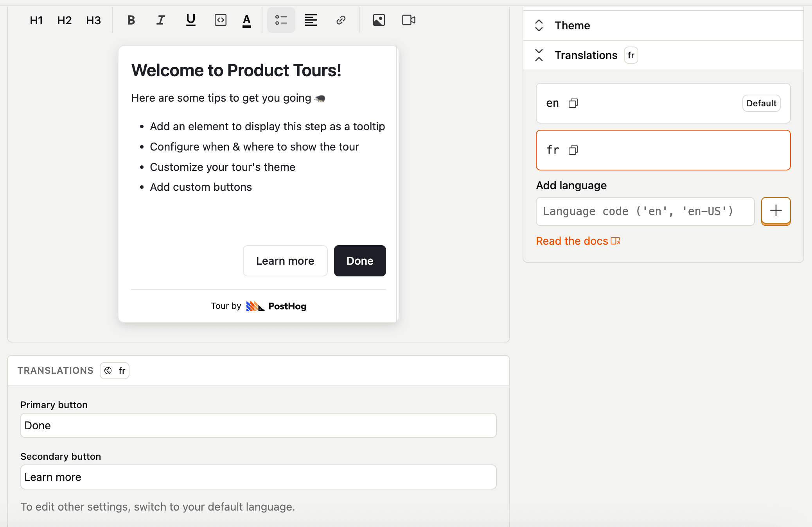Viewport: 812px width, 527px height.
Task: Toggle bold formatting in the editor toolbar
Action: [131, 20]
